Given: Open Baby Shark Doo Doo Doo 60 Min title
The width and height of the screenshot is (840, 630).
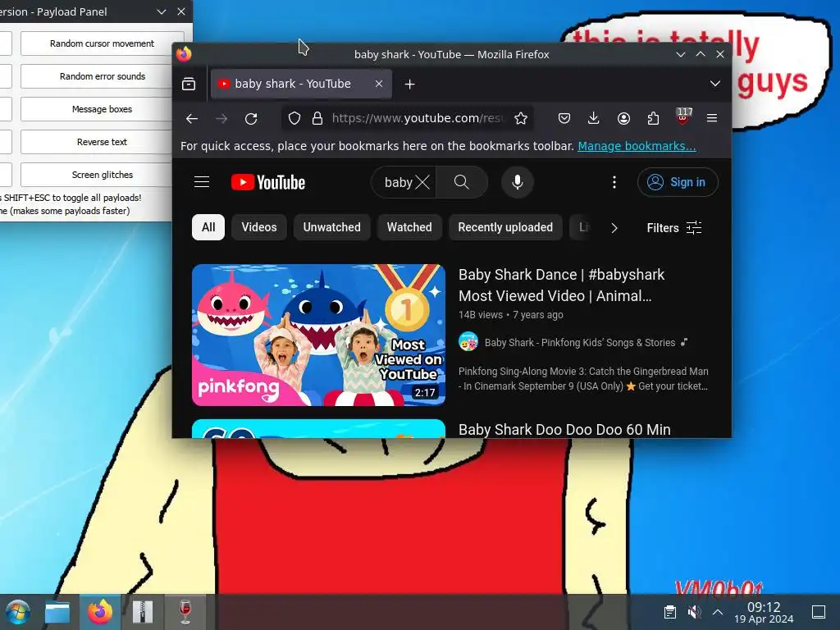Looking at the screenshot, I should tap(564, 430).
